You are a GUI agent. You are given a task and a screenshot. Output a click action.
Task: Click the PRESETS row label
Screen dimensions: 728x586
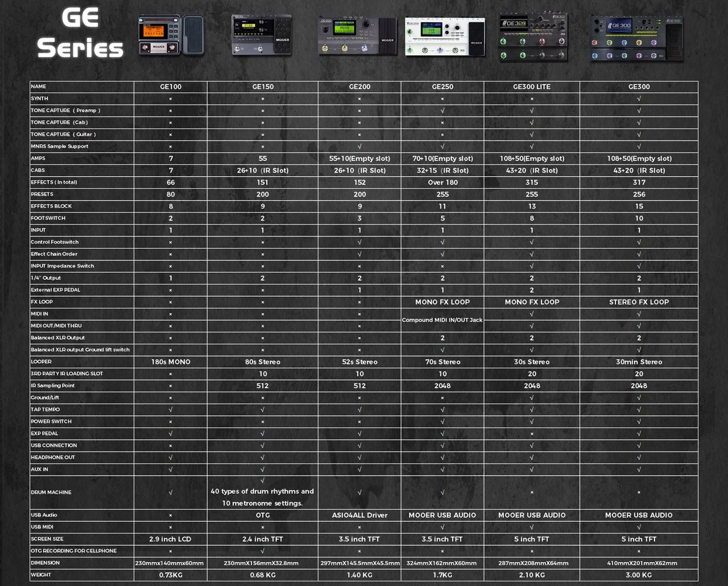(42, 194)
